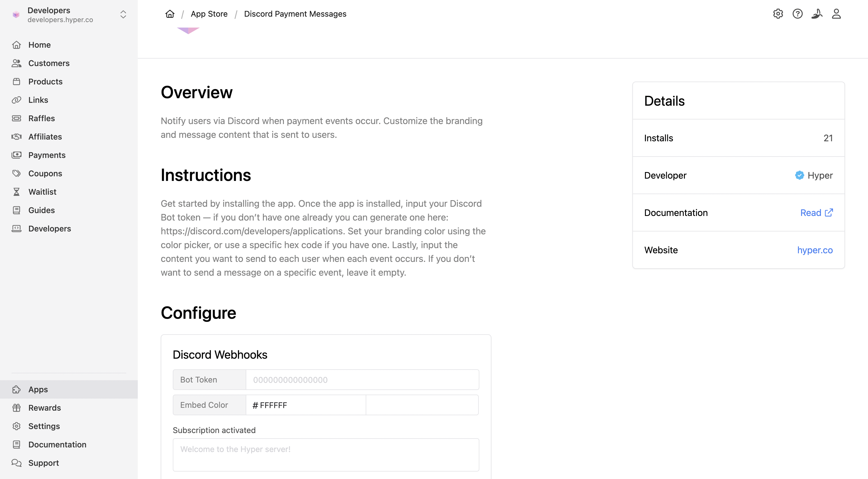Viewport: 868px width, 479px height.
Task: Go to Waitlist in sidebar
Action: 42,192
